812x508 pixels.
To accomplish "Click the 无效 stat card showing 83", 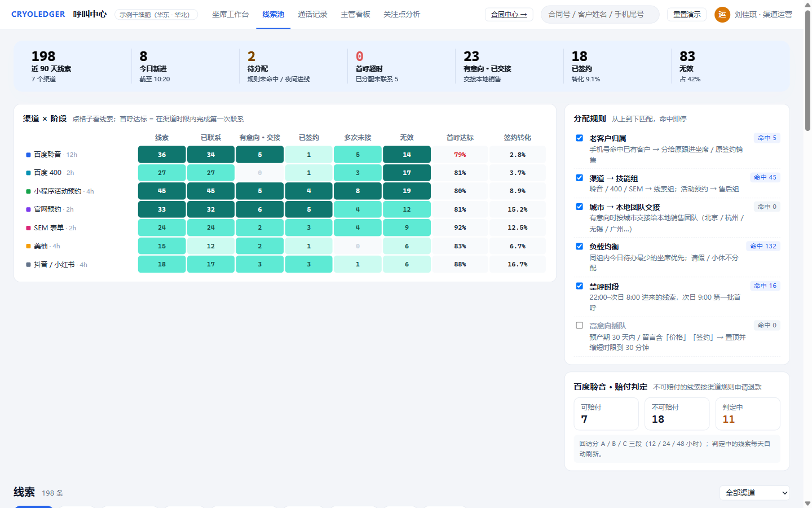I will click(x=725, y=67).
